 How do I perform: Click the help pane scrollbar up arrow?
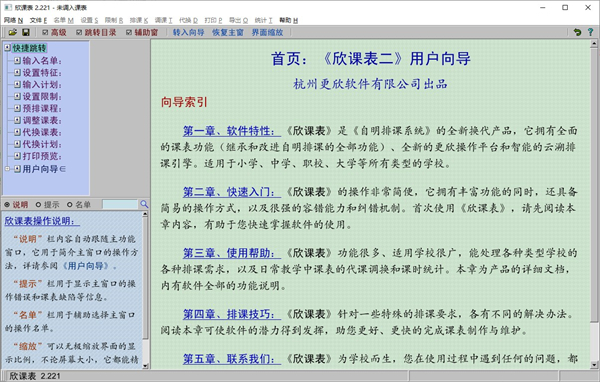145,214
